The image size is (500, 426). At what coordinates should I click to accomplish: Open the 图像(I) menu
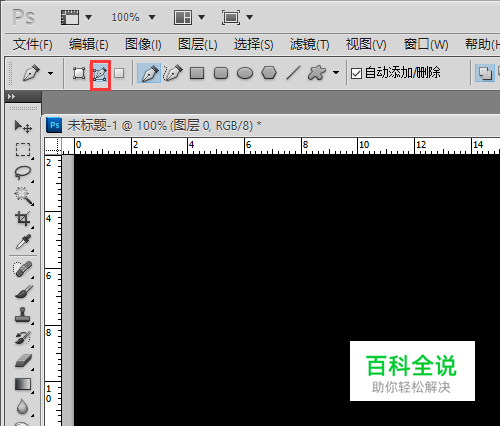pos(143,44)
